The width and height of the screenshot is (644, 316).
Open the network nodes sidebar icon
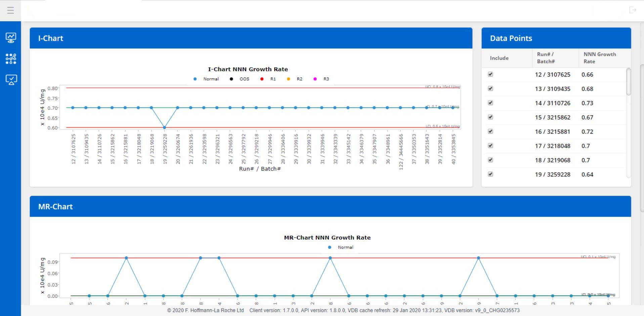(11, 59)
